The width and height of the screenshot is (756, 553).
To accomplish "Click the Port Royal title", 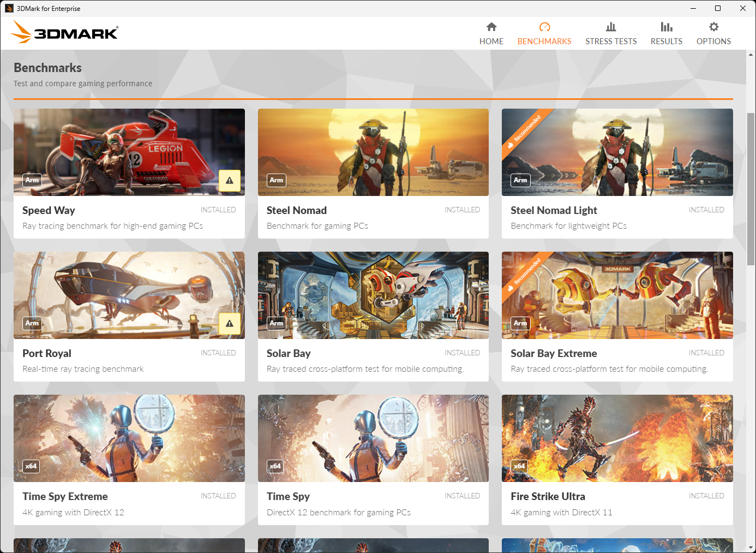I will click(x=47, y=354).
